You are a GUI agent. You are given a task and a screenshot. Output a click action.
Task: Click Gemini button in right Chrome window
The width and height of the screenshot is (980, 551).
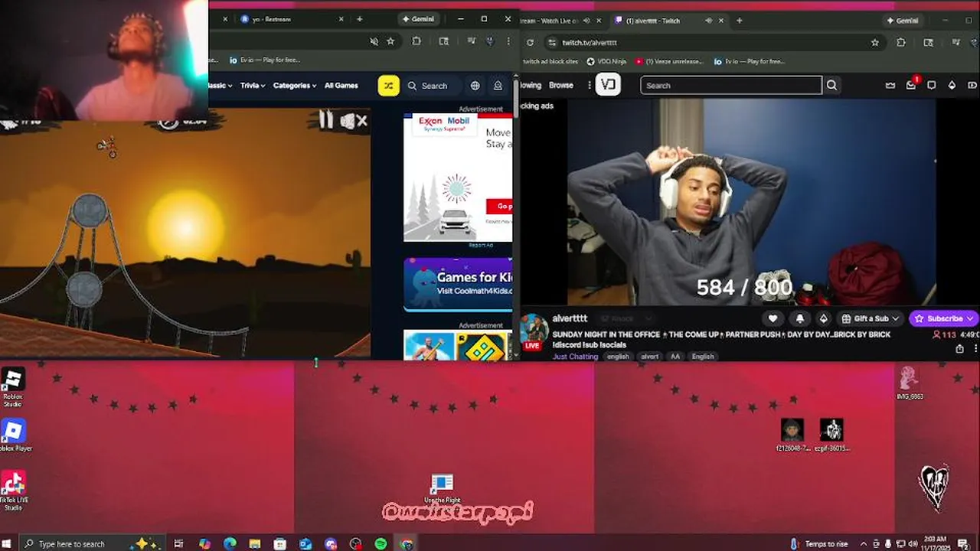(x=902, y=21)
